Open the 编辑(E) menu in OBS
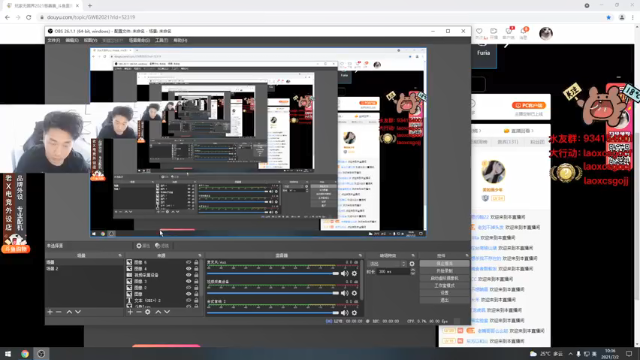Screen dimensions: 640x360 pyautogui.click(x=72, y=40)
